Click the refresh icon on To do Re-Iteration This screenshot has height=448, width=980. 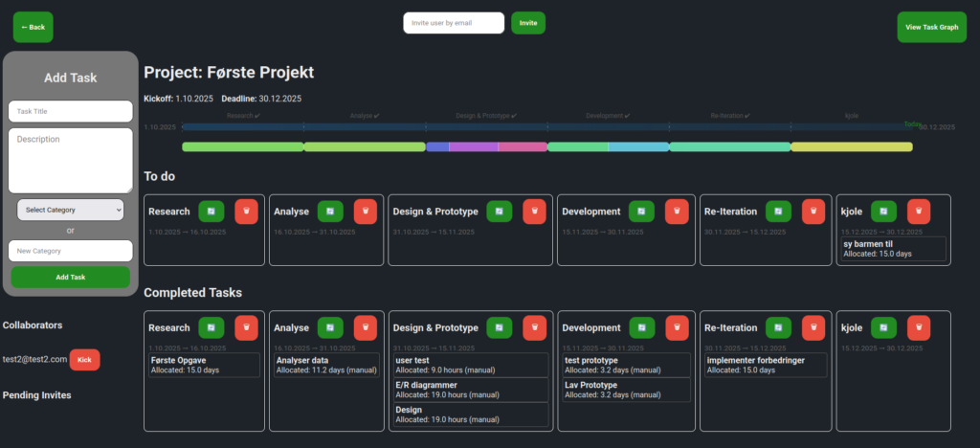click(779, 212)
